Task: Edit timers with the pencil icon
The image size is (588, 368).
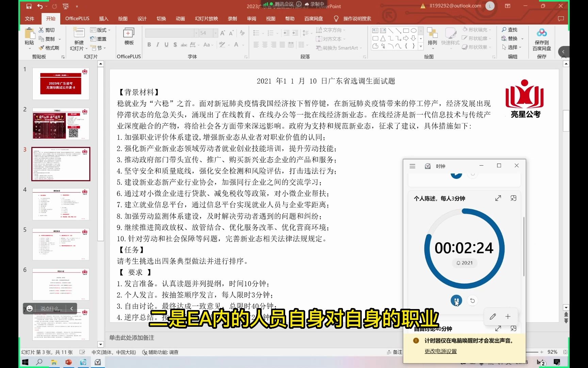Action: point(493,317)
